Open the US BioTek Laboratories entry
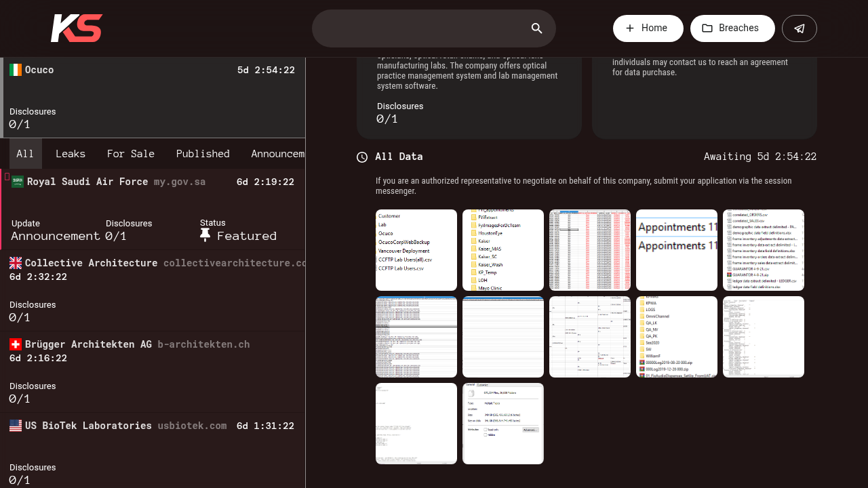This screenshot has height=488, width=868. [153, 451]
